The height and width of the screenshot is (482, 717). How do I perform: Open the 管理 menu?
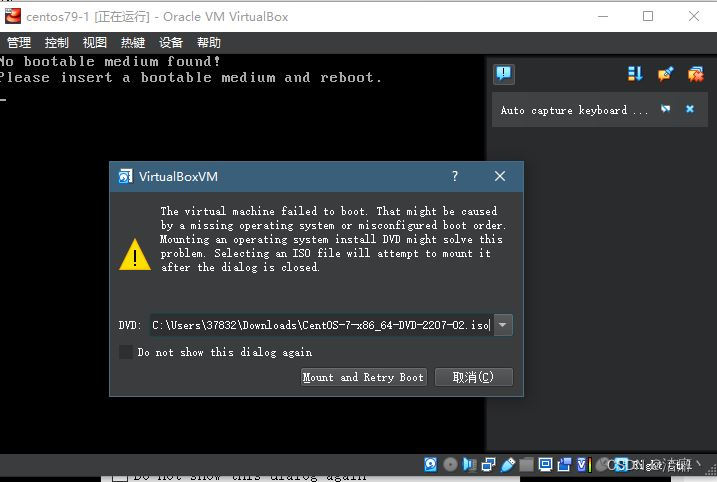(x=19, y=43)
